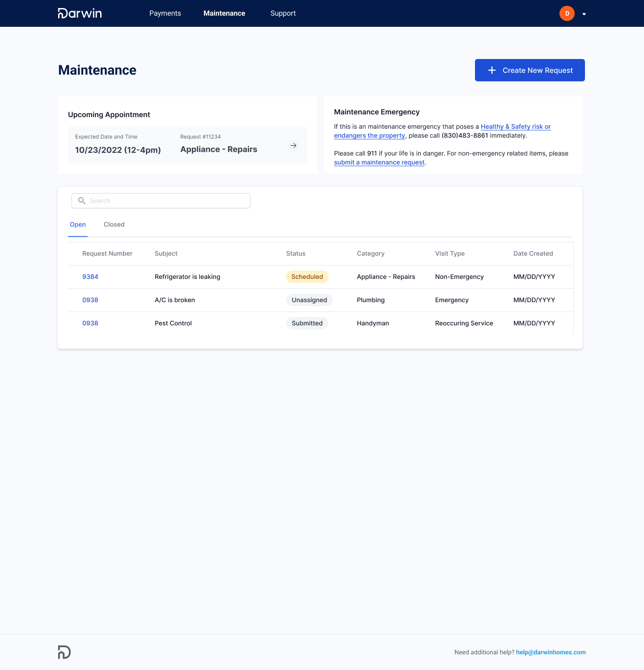The image size is (644, 670).
Task: Click subject Refrigerator is leaking
Action: coord(187,277)
